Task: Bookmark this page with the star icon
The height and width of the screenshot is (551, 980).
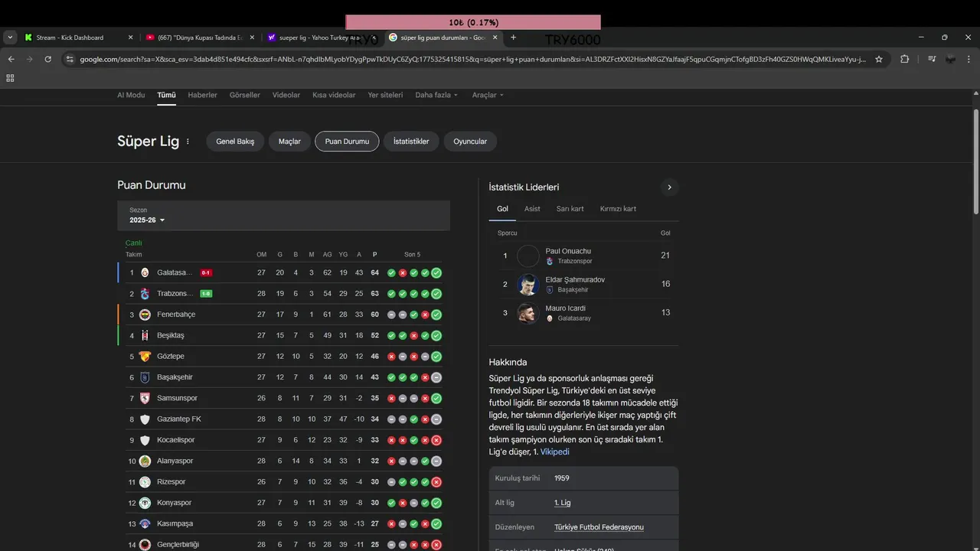Action: 879,59
